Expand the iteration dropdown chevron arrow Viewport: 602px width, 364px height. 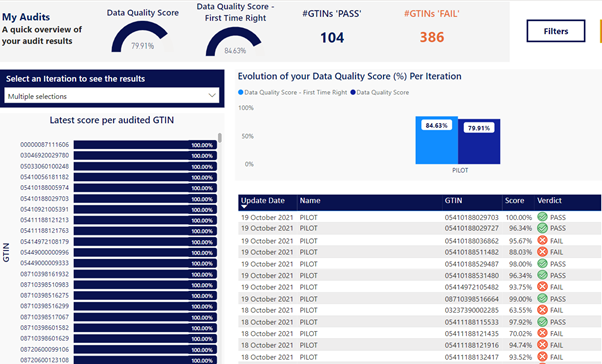212,96
